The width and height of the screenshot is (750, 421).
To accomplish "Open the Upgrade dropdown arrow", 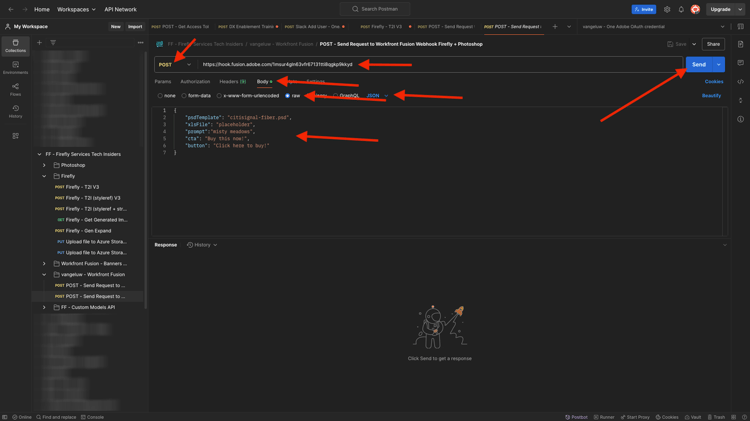I will pyautogui.click(x=740, y=9).
